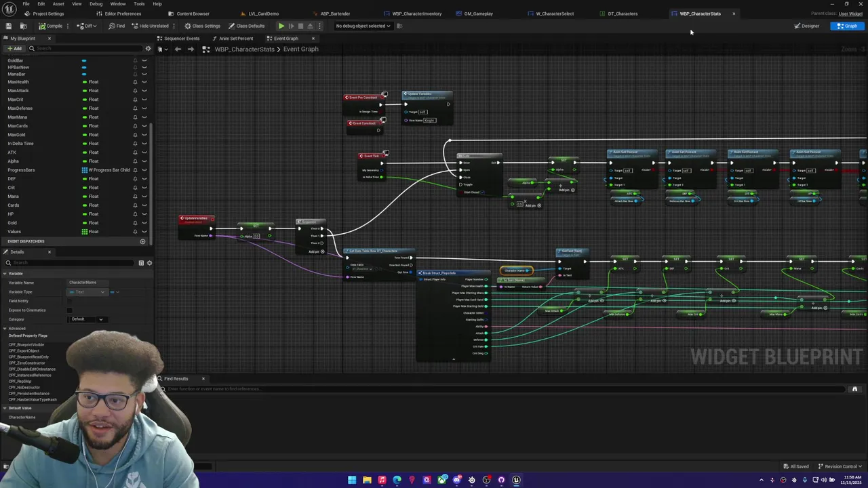Click the Eject icon in play controls
The height and width of the screenshot is (488, 868).
coord(311,26)
